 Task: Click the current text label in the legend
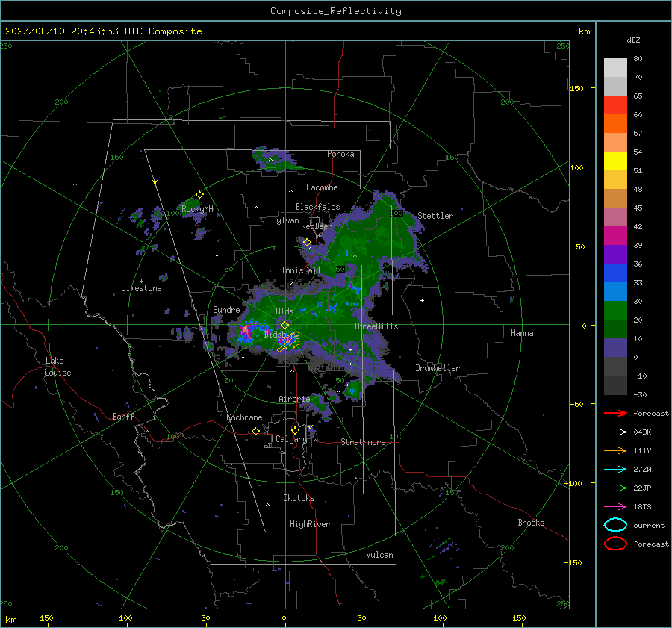coord(648,525)
